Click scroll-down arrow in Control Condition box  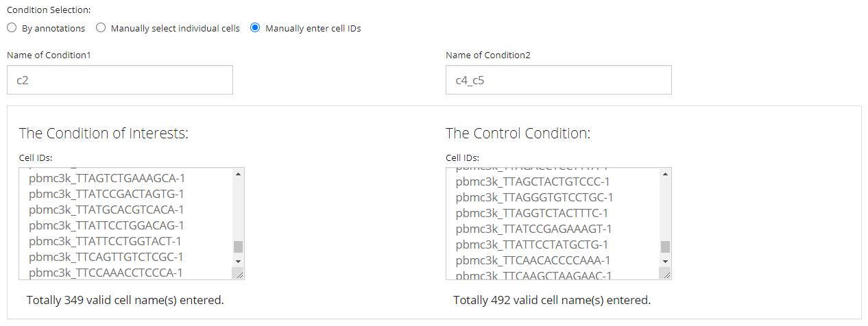(665, 261)
